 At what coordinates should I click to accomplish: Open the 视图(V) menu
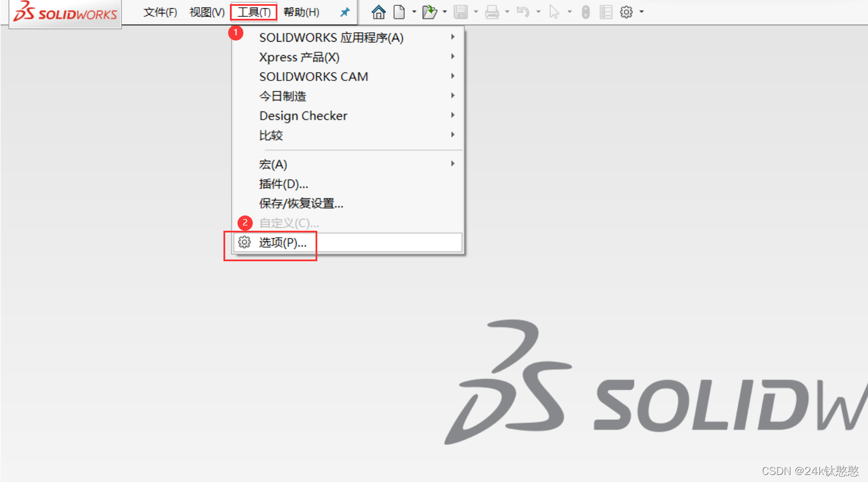(x=207, y=12)
